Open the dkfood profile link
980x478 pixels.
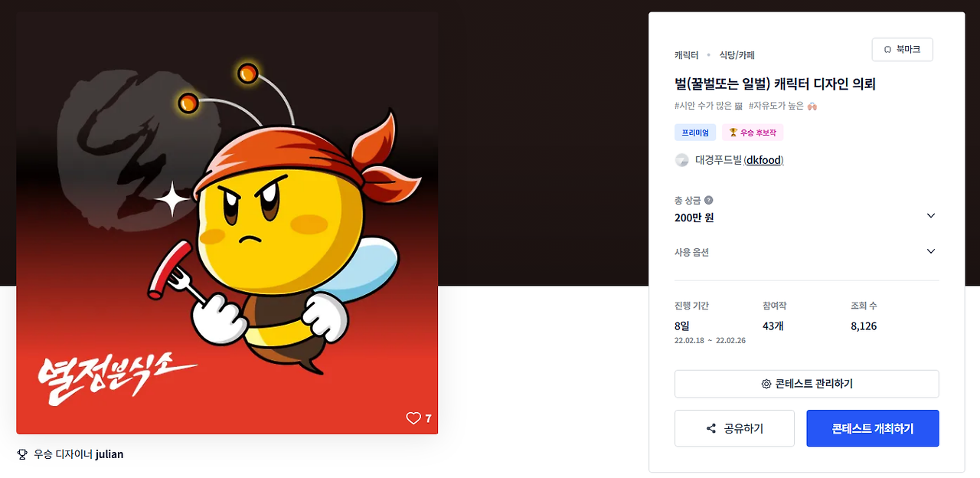pyautogui.click(x=763, y=160)
